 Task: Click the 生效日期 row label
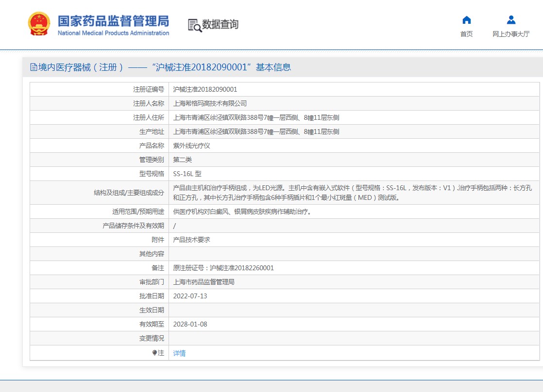(x=152, y=310)
